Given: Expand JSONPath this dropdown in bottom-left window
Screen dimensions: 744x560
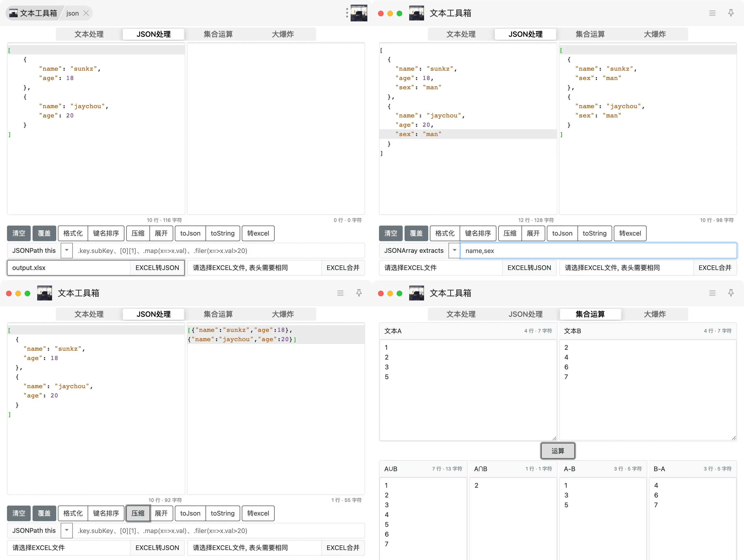Looking at the screenshot, I should (66, 530).
